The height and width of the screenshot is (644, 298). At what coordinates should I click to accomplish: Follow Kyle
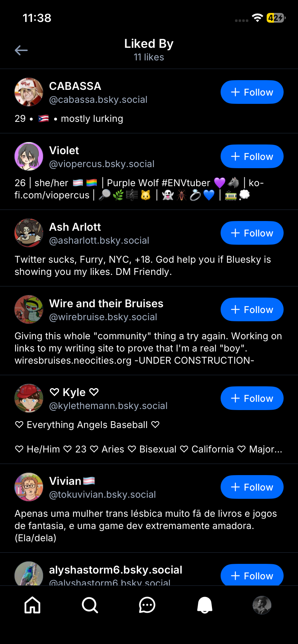click(252, 399)
